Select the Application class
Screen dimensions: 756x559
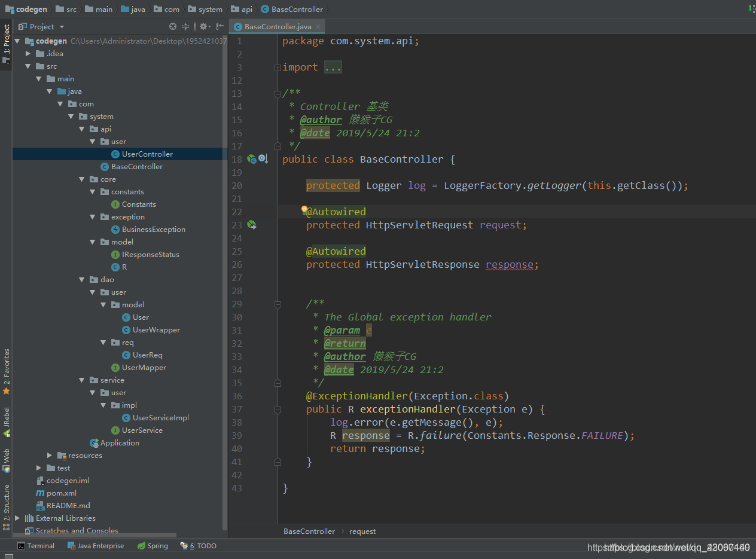(120, 443)
